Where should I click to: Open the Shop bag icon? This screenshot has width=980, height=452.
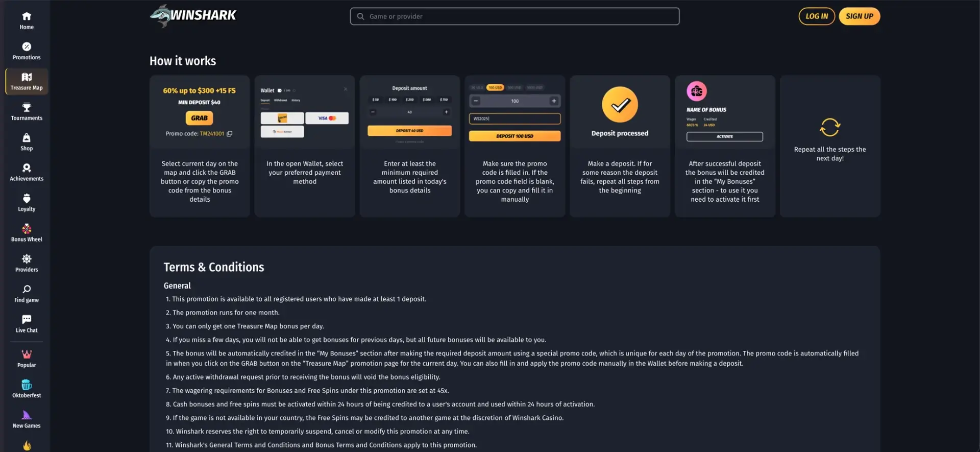[x=27, y=138]
